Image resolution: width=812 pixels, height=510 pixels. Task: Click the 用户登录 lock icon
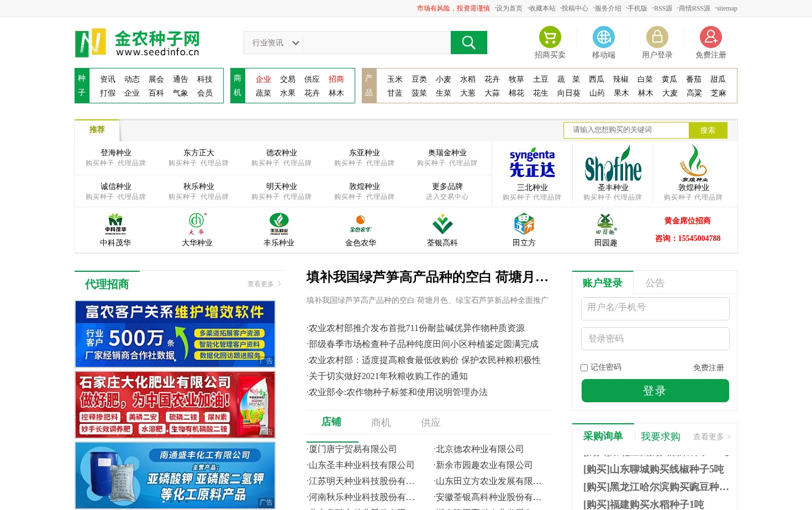(657, 37)
